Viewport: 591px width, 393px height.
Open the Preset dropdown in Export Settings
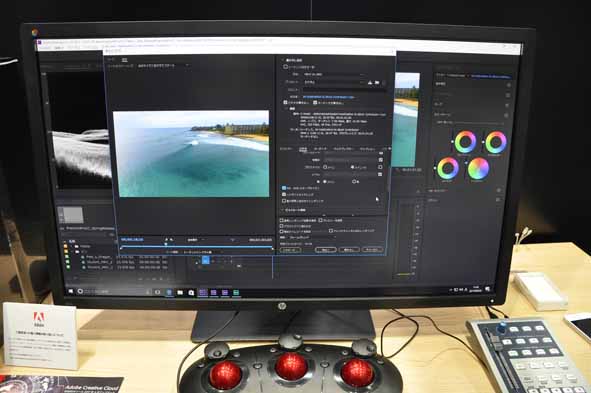tap(334, 82)
